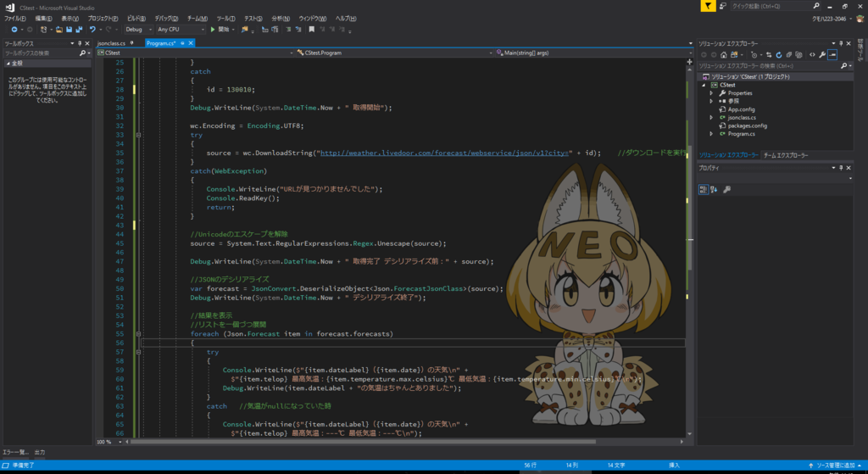This screenshot has height=474, width=868.
Task: Close the Program.cs tab
Action: (x=191, y=42)
